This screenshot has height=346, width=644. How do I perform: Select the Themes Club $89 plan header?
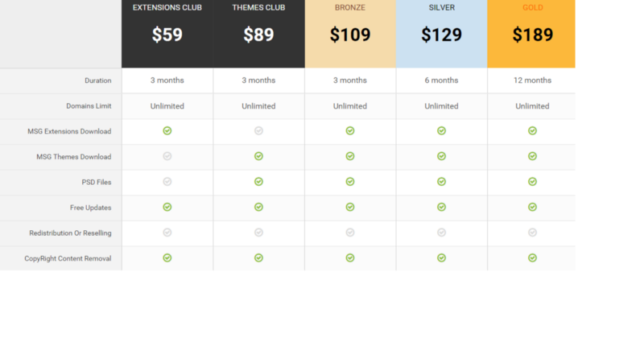[x=258, y=34]
